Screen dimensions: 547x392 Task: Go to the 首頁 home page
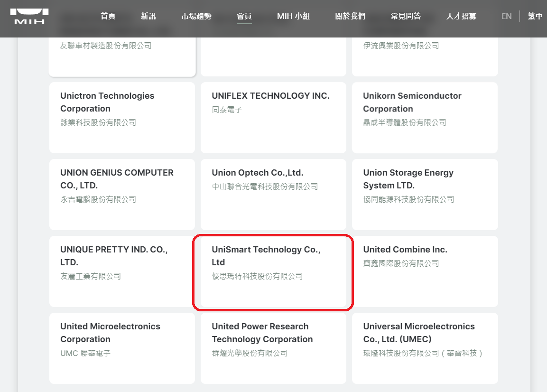point(108,16)
